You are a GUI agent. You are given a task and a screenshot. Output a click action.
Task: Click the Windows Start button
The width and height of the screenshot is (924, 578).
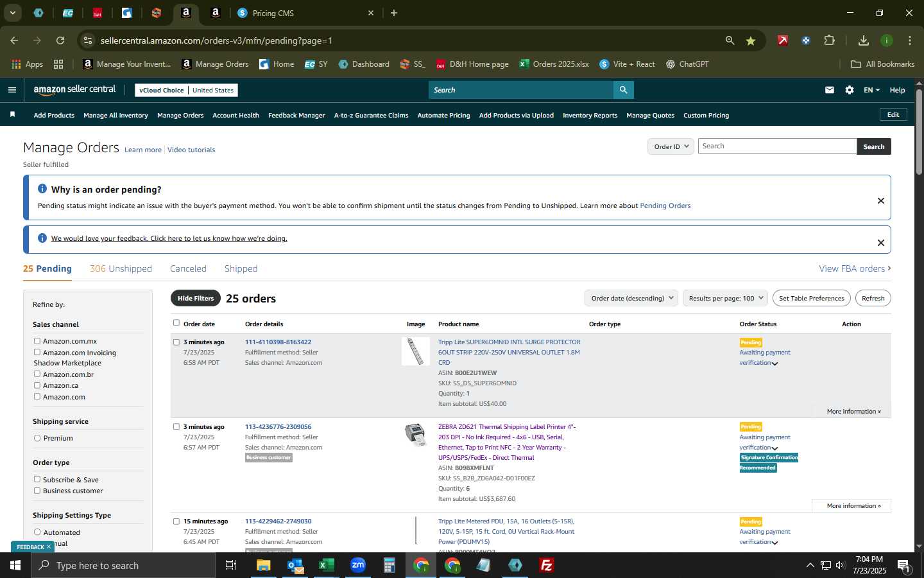coord(15,565)
